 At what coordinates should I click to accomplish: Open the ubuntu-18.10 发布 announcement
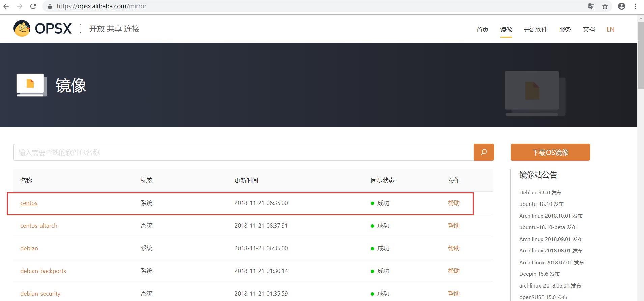541,204
